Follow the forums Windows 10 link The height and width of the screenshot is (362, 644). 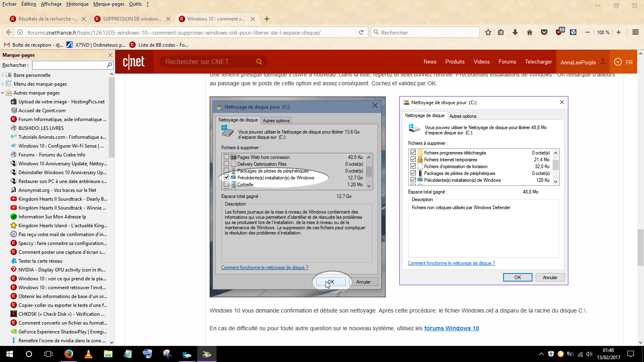452,328
